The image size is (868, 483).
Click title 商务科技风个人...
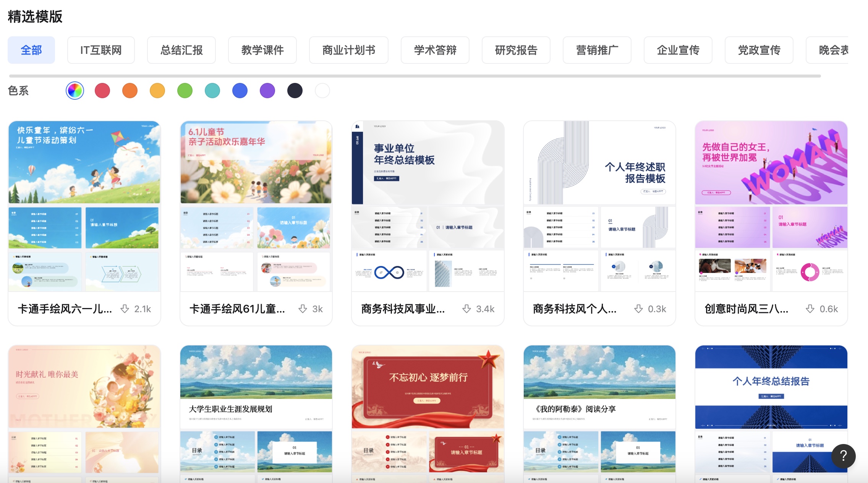pos(575,309)
